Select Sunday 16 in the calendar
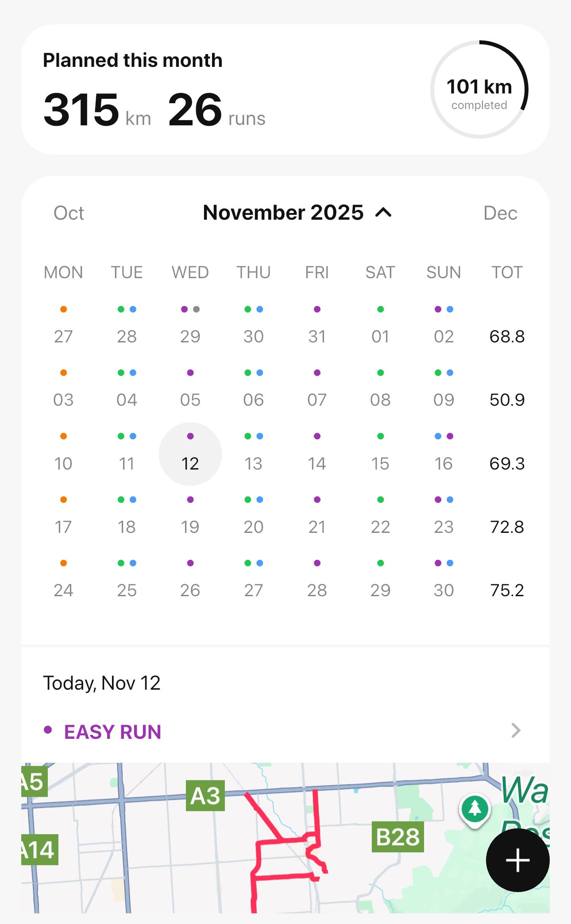571x924 pixels. pos(444,463)
